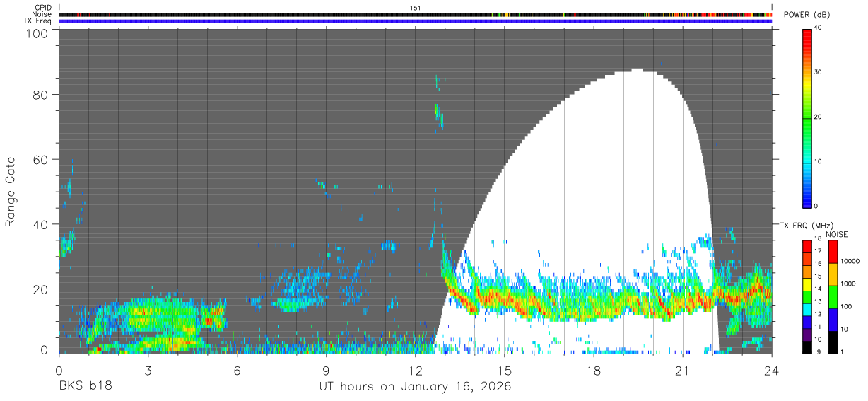This screenshot has width=868, height=401.
Task: Click the noise scale value '1000'
Action: coord(848,284)
